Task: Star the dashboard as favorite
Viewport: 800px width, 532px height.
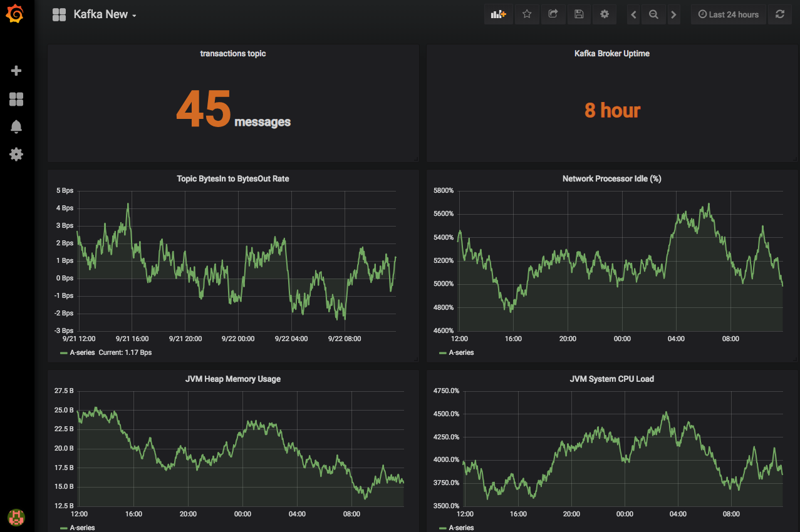Action: pyautogui.click(x=527, y=14)
